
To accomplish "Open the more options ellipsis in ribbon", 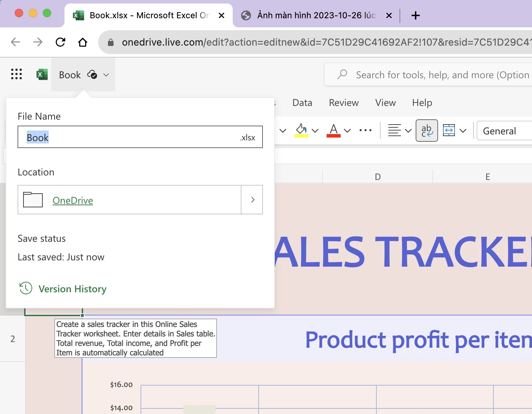I will 365,130.
